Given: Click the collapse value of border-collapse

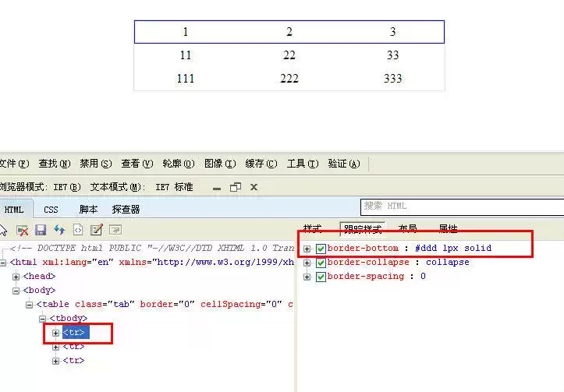Looking at the screenshot, I should (448, 263).
